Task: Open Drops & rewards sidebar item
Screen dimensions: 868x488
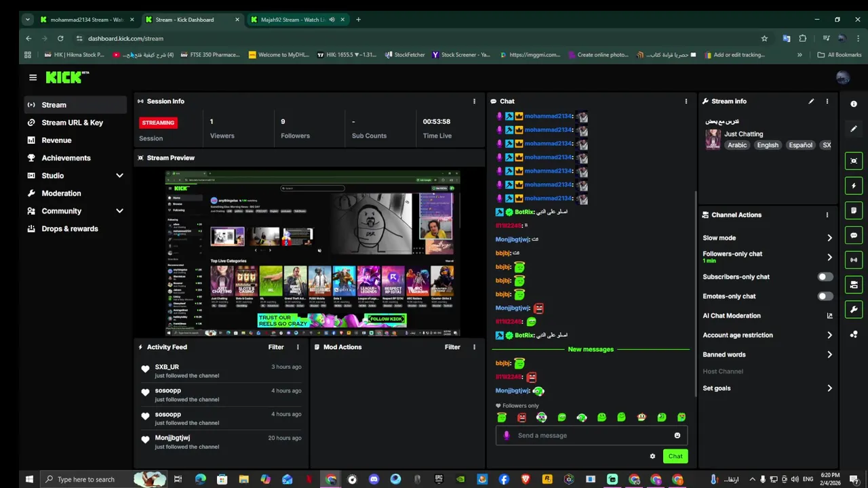Action: click(x=75, y=228)
